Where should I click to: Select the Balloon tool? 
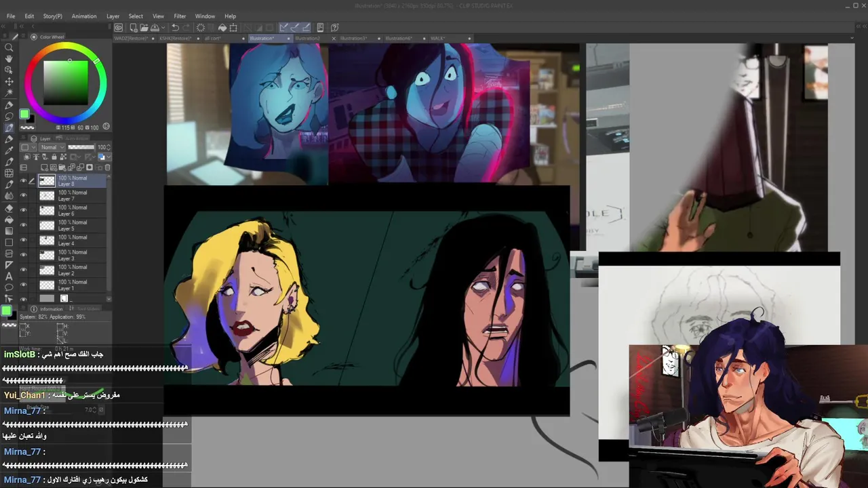(x=9, y=287)
